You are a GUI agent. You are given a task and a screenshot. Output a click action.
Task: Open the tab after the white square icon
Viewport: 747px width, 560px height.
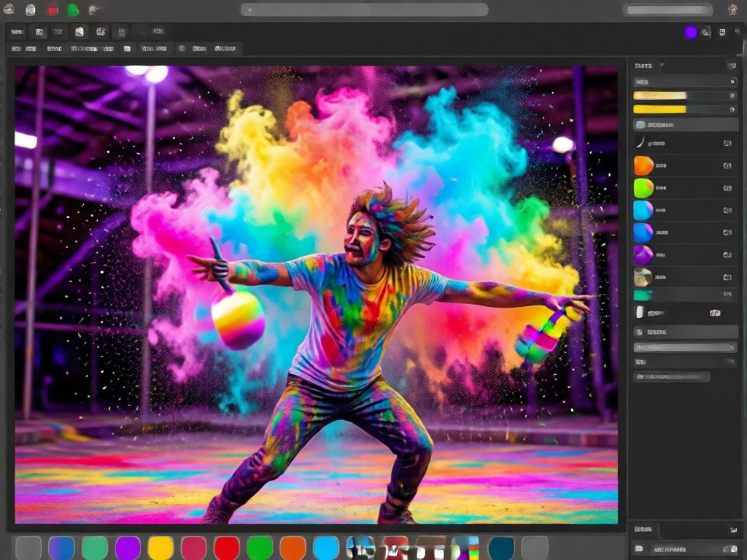[x=155, y=49]
